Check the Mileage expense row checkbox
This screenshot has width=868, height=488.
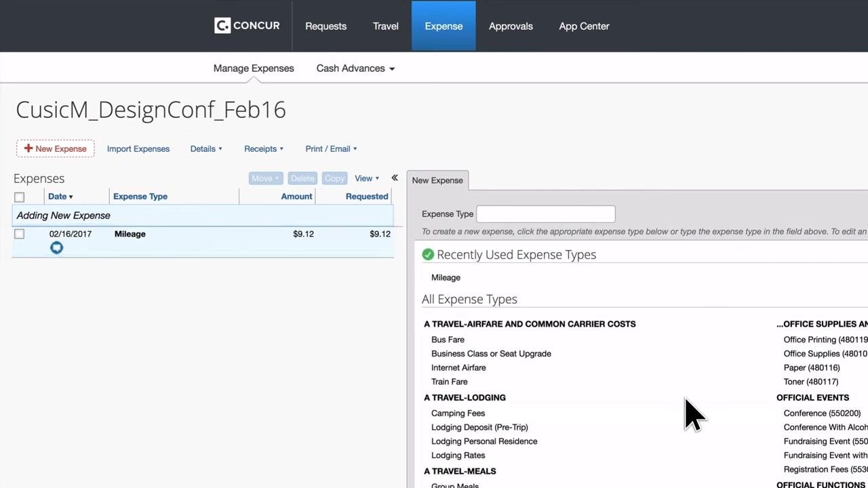(x=19, y=234)
